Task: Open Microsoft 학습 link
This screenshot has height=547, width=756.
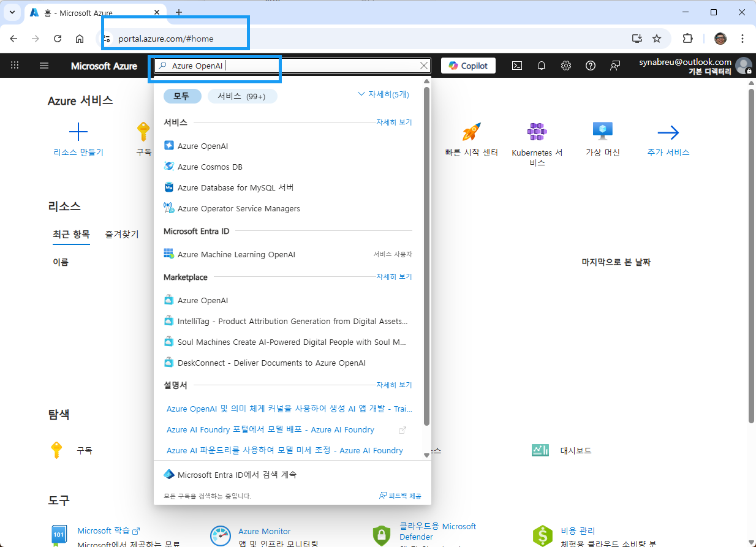Action: pos(108,530)
